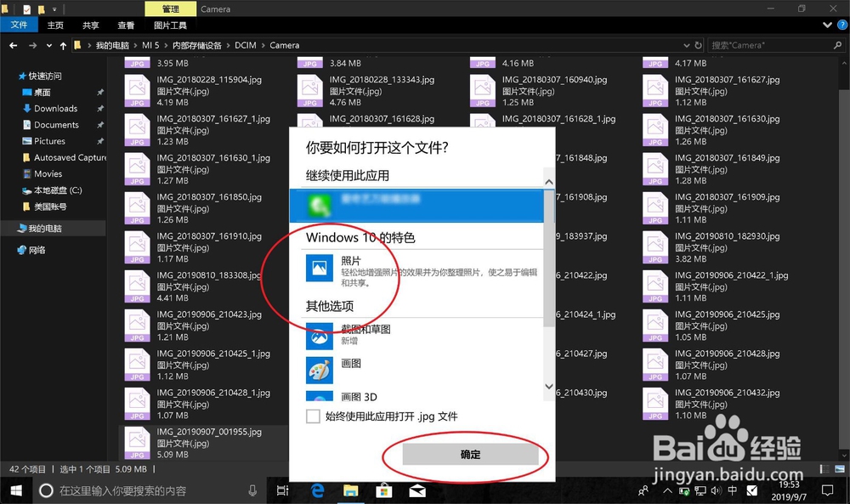Select the IMG_20190907_001955.jpg thumbnail

click(135, 441)
